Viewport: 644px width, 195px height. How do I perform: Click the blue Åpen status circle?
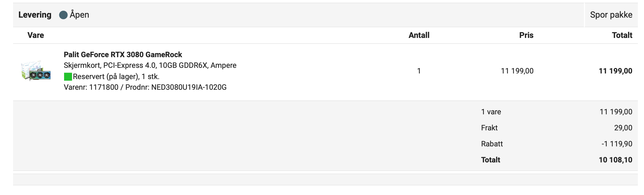[63, 15]
